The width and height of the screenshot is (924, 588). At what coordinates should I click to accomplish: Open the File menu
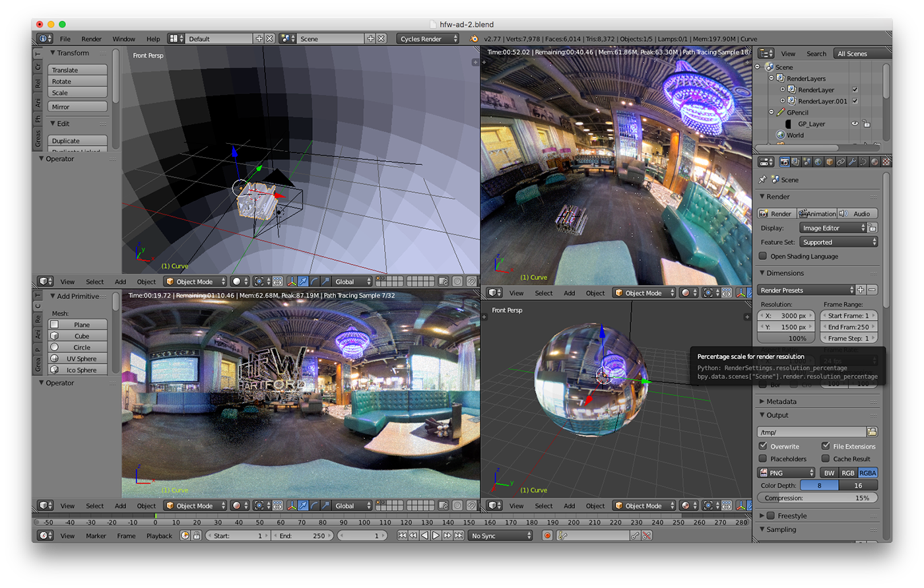click(x=65, y=39)
